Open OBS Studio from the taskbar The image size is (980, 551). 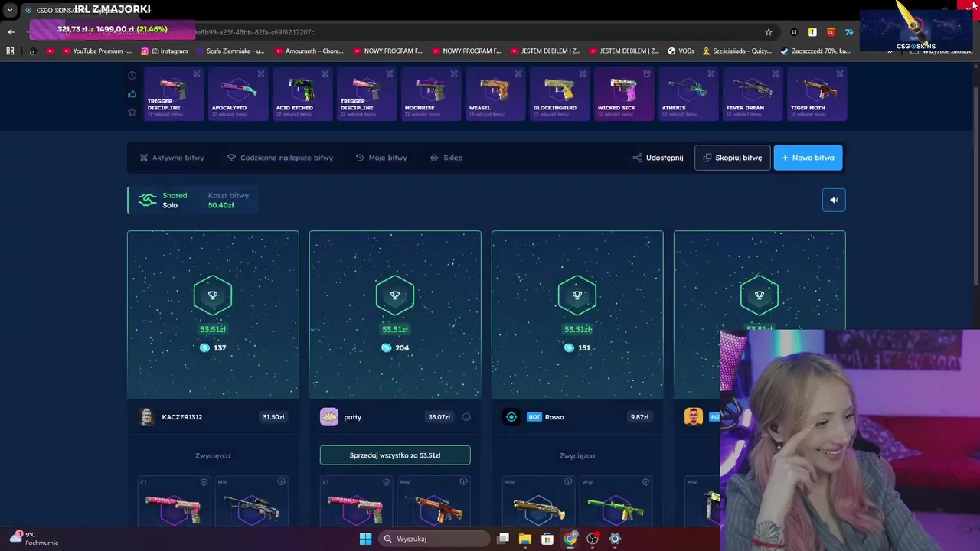tap(593, 539)
